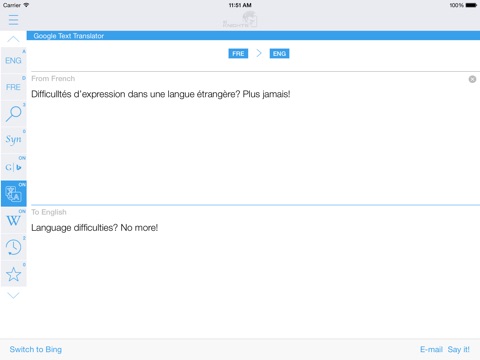Open the favorites star icon

click(x=14, y=274)
